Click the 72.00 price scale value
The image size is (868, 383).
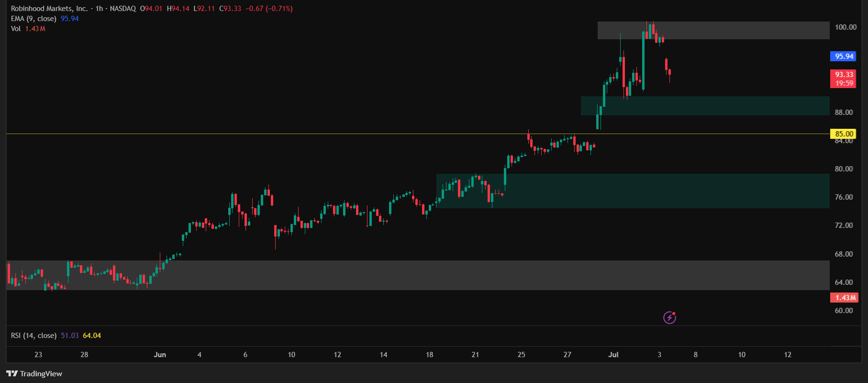(844, 225)
